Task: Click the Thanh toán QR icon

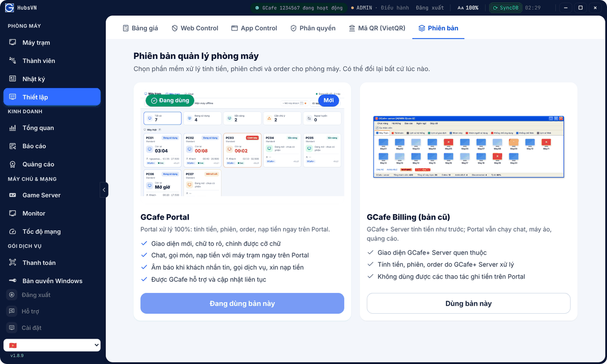Action: [x=13, y=263]
